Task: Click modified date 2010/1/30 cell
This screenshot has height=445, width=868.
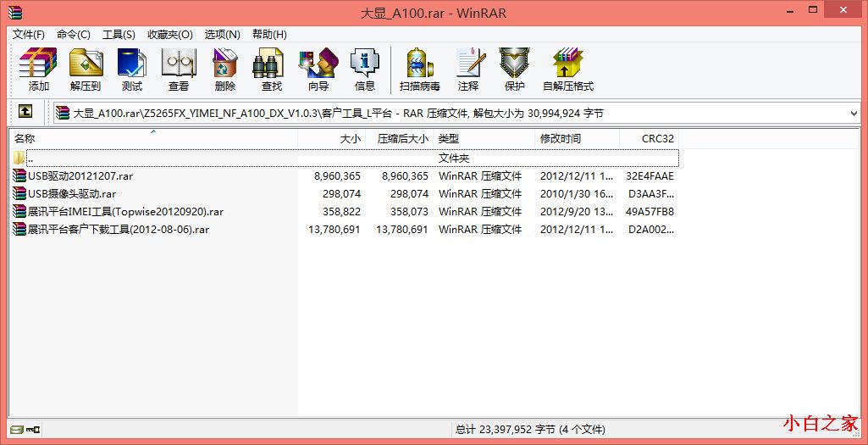Action: coord(577,194)
